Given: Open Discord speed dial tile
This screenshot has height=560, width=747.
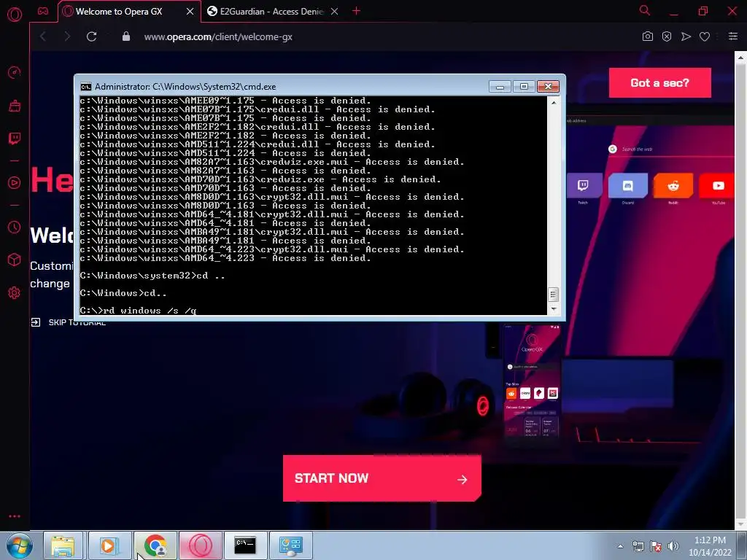Looking at the screenshot, I should pos(628,186).
